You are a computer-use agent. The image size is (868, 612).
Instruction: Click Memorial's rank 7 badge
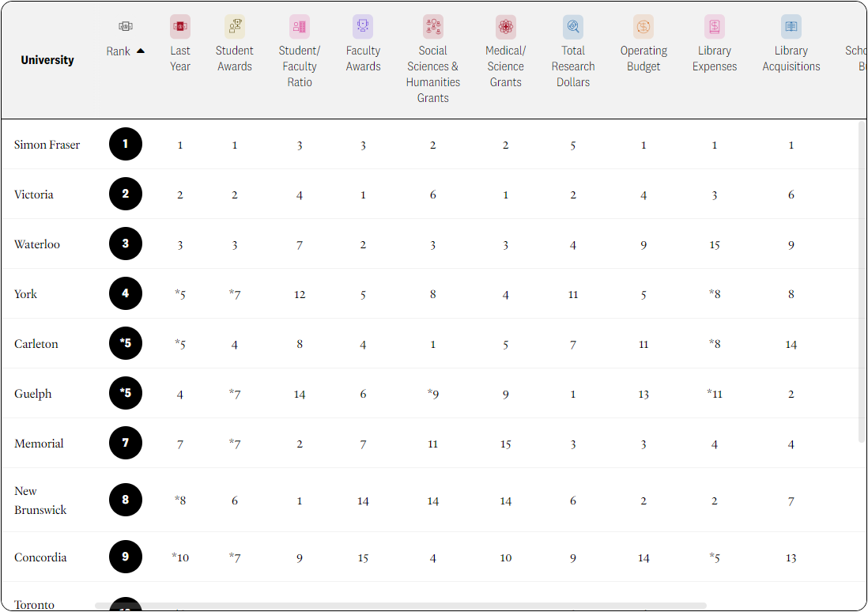tap(126, 443)
